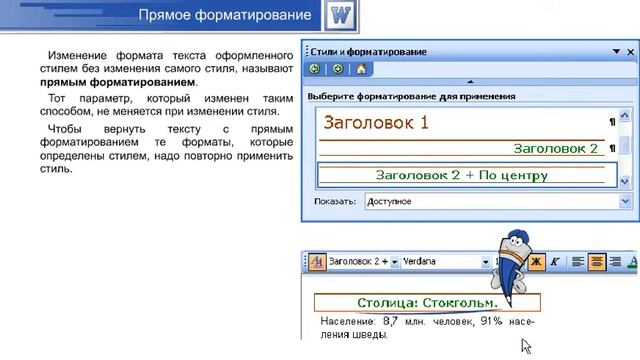The width and height of the screenshot is (640, 360).
Task: Click the style list scrollbar thumb
Action: click(624, 144)
